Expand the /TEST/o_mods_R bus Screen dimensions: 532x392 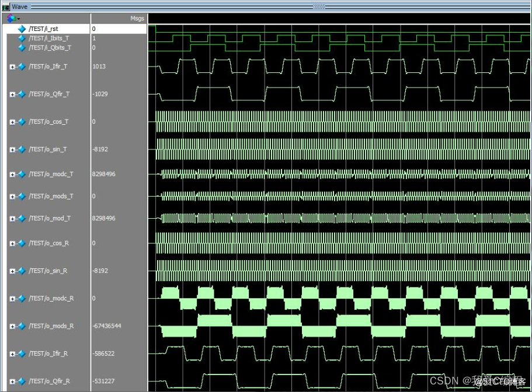[x=12, y=326]
